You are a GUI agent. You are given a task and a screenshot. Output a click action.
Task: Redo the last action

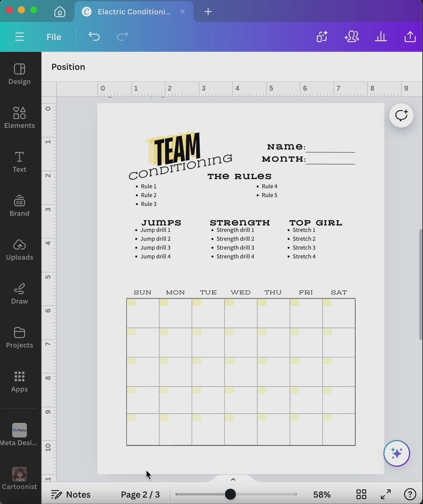(122, 37)
